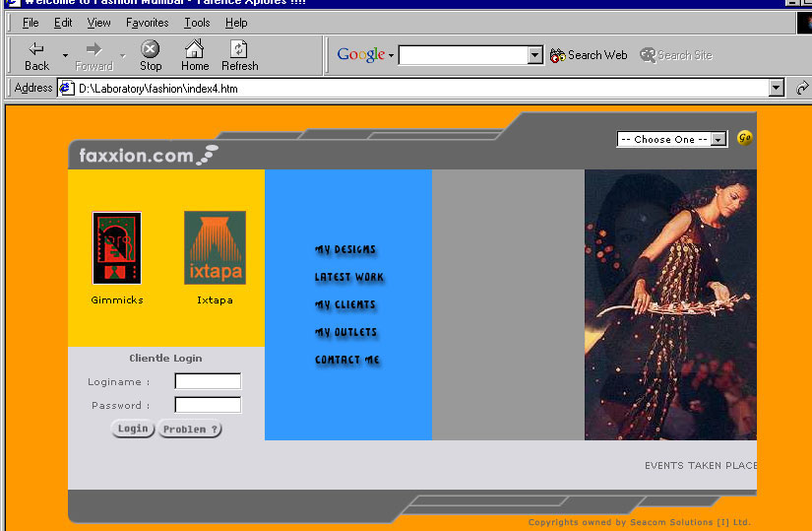
Task: Open the Latest Work link
Action: 349,277
